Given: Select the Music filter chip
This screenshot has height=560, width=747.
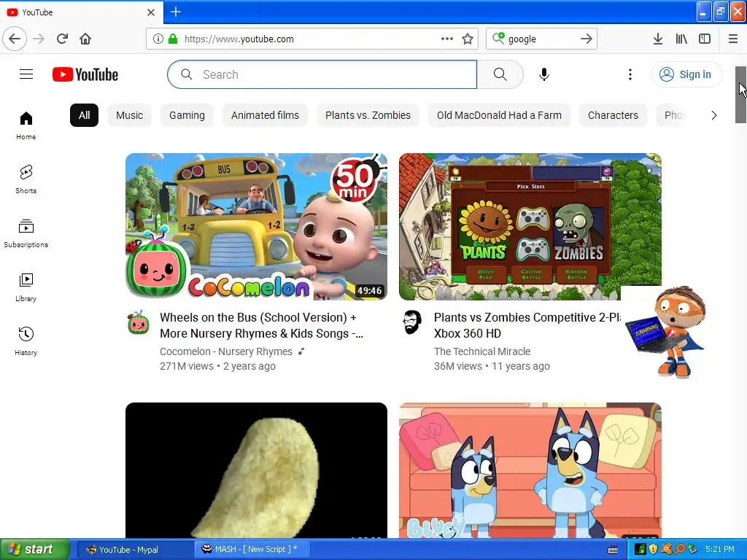Looking at the screenshot, I should tap(130, 115).
